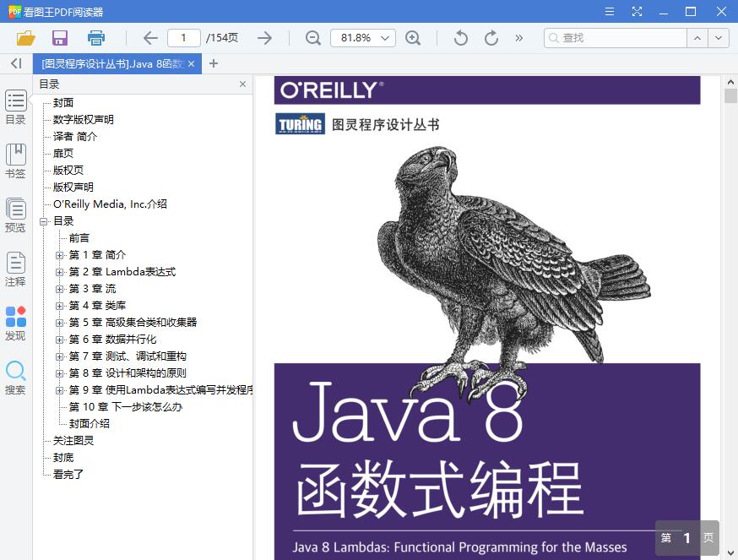Rotate the page counterclockwise
738x560 pixels.
(x=461, y=38)
